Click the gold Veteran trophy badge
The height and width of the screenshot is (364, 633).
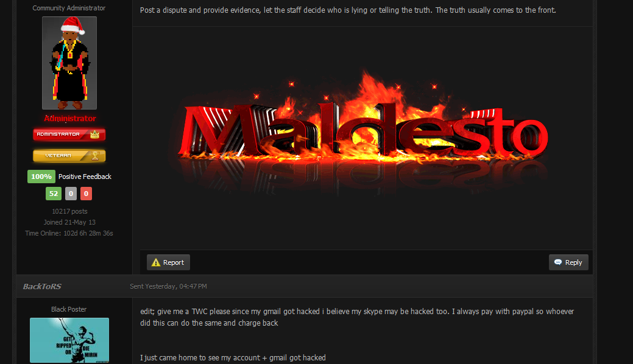(69, 155)
